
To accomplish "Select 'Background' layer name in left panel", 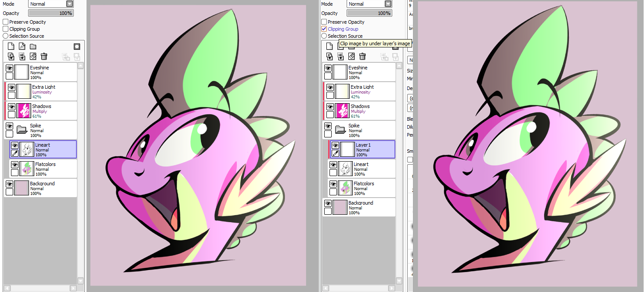I will pos(43,184).
